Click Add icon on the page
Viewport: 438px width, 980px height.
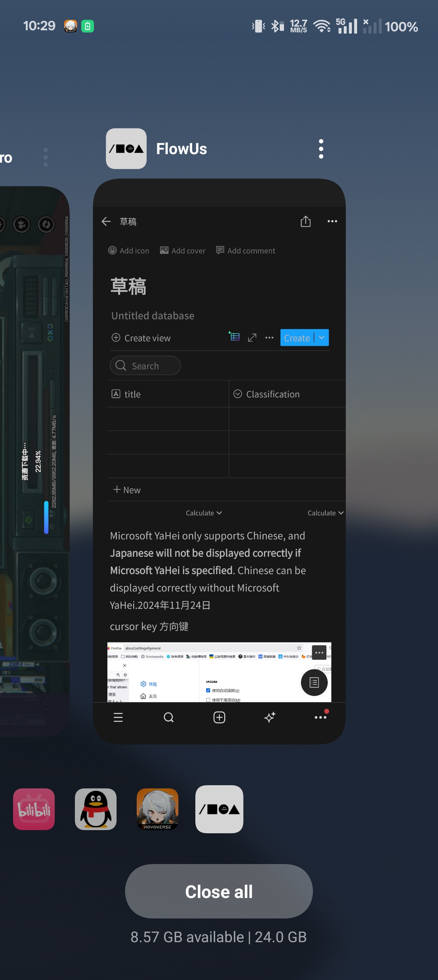pyautogui.click(x=129, y=250)
